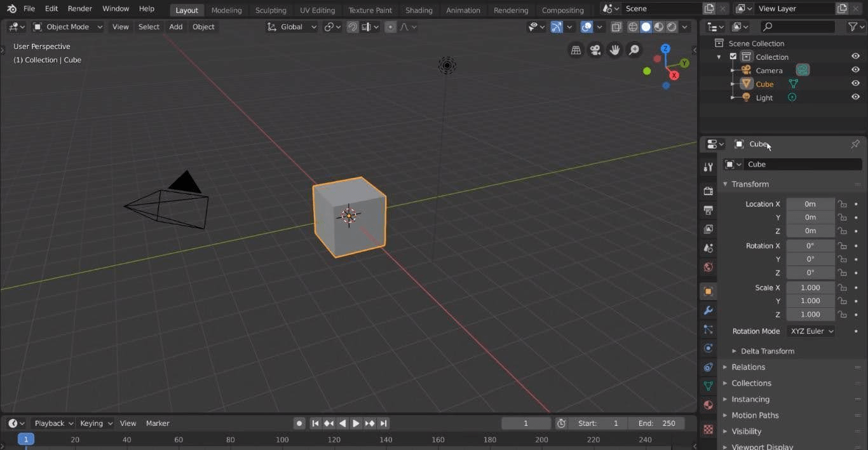The width and height of the screenshot is (868, 450).
Task: Open the Rotation Mode XYZ Euler dropdown
Action: (811, 331)
